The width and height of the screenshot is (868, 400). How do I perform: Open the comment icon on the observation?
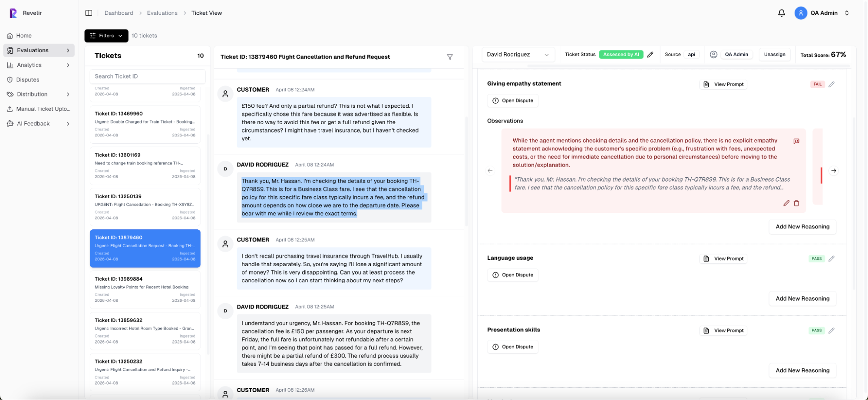[x=796, y=141]
